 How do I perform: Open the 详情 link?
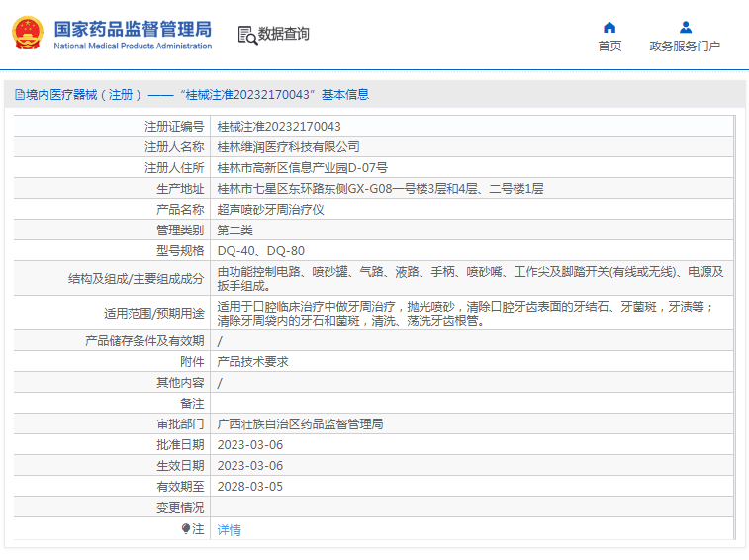pos(229,530)
